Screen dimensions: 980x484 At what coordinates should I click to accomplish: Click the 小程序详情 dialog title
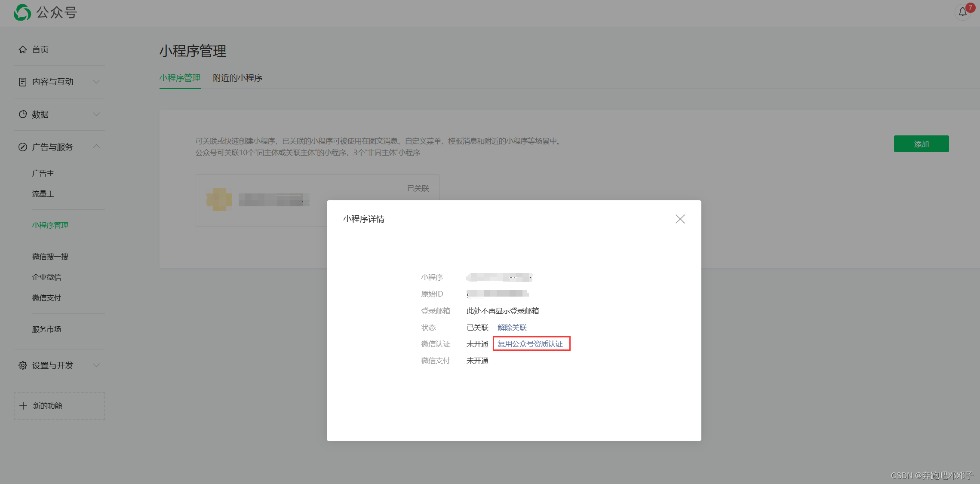[364, 219]
